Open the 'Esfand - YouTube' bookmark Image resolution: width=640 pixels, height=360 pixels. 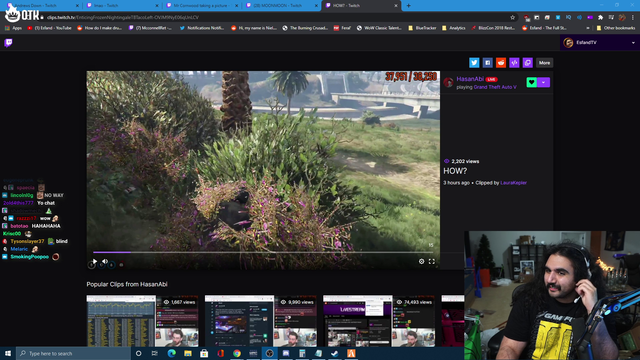click(49, 28)
